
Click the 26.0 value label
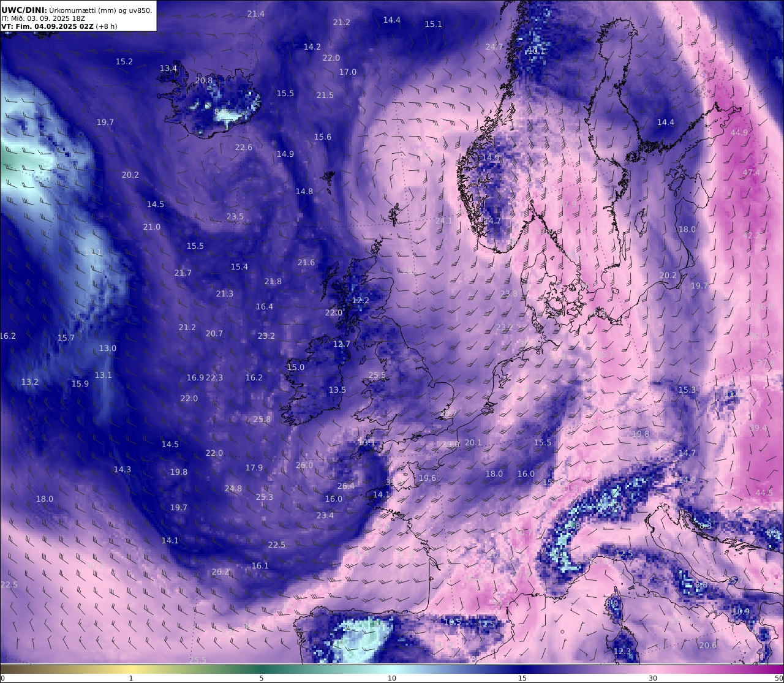(304, 465)
